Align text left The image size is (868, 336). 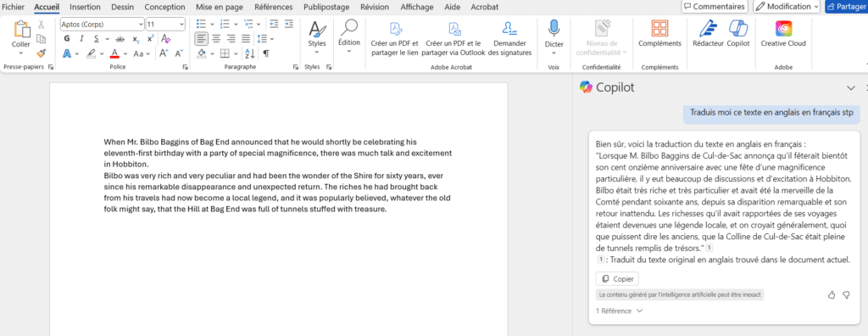tap(202, 39)
